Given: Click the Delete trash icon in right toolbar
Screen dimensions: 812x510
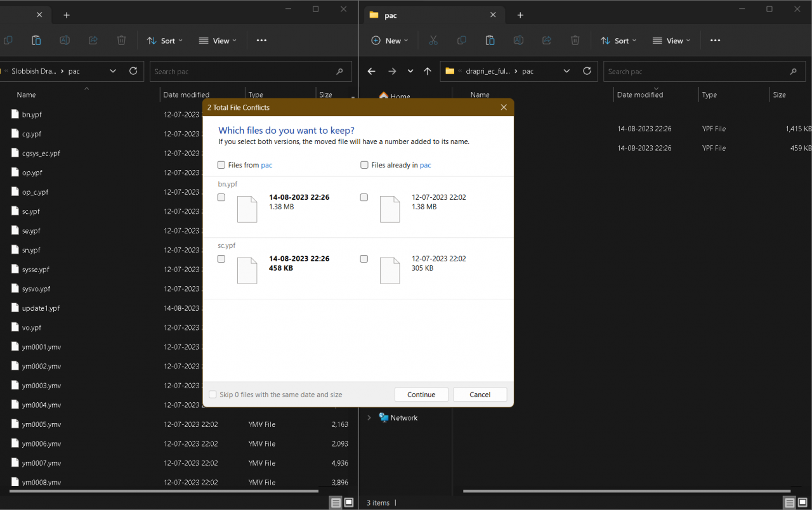Looking at the screenshot, I should tap(575, 41).
